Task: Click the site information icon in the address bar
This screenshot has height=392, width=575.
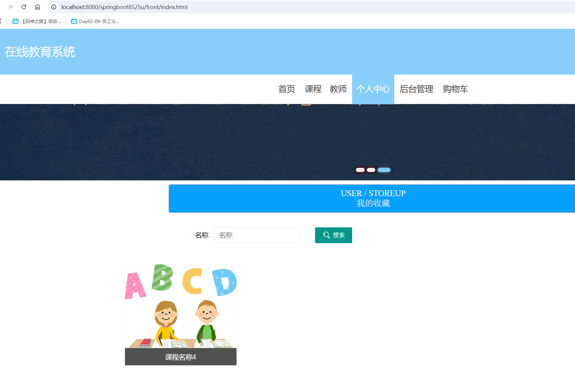Action: point(53,7)
